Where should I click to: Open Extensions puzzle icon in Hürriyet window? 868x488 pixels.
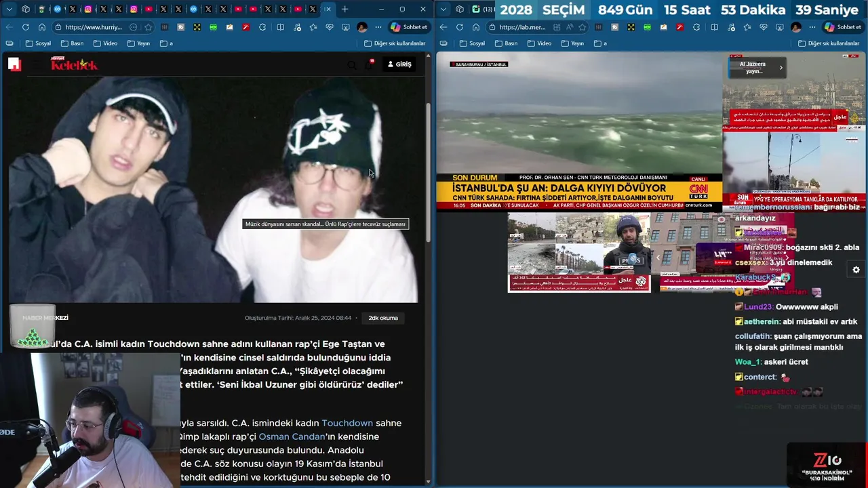(x=264, y=27)
